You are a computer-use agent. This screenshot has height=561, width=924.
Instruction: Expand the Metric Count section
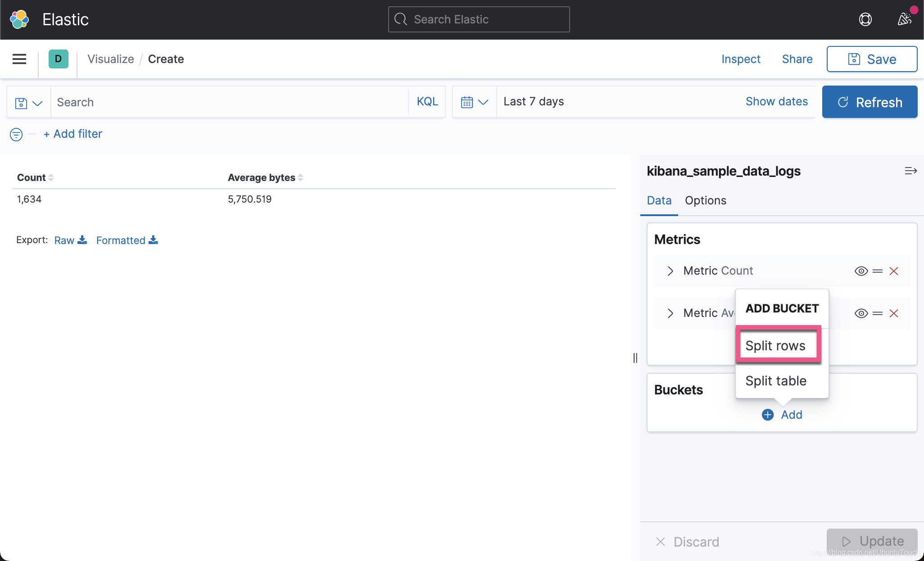click(670, 271)
